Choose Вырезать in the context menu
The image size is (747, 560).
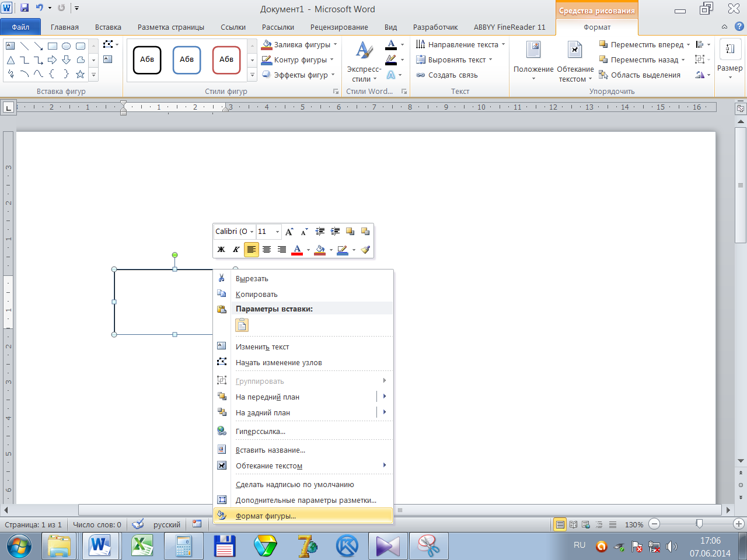(x=303, y=278)
